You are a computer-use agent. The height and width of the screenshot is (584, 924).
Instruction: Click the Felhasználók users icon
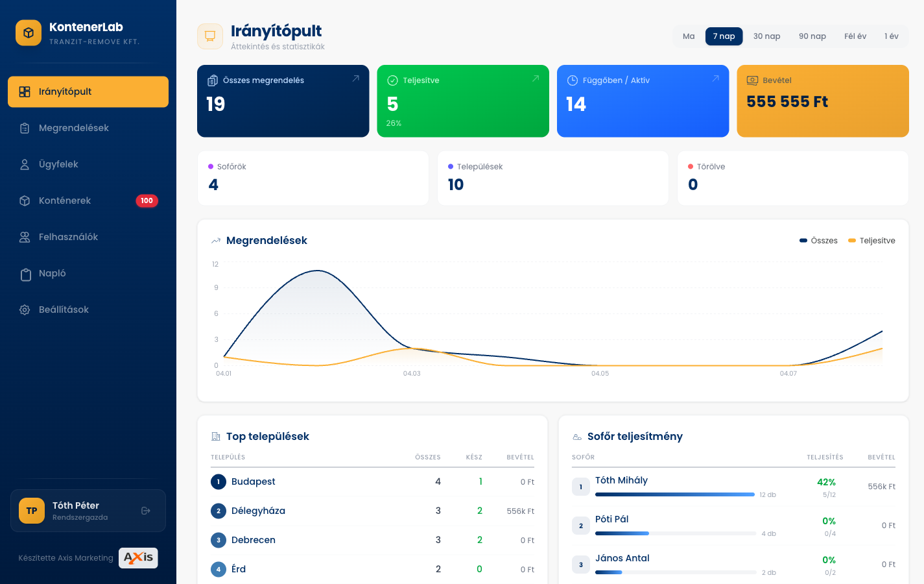click(x=25, y=237)
